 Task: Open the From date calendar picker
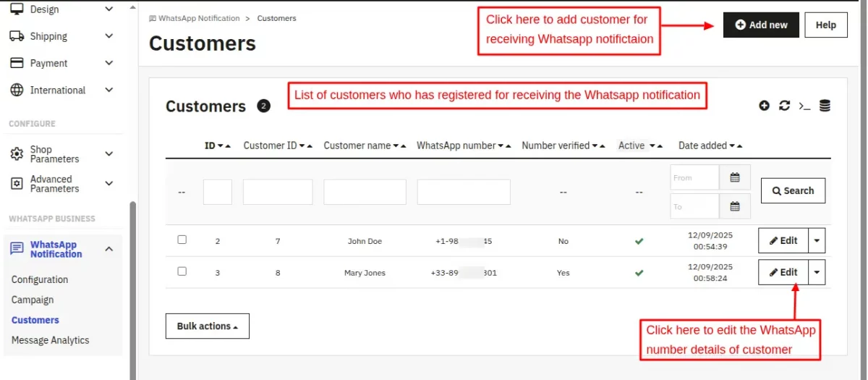click(x=735, y=177)
